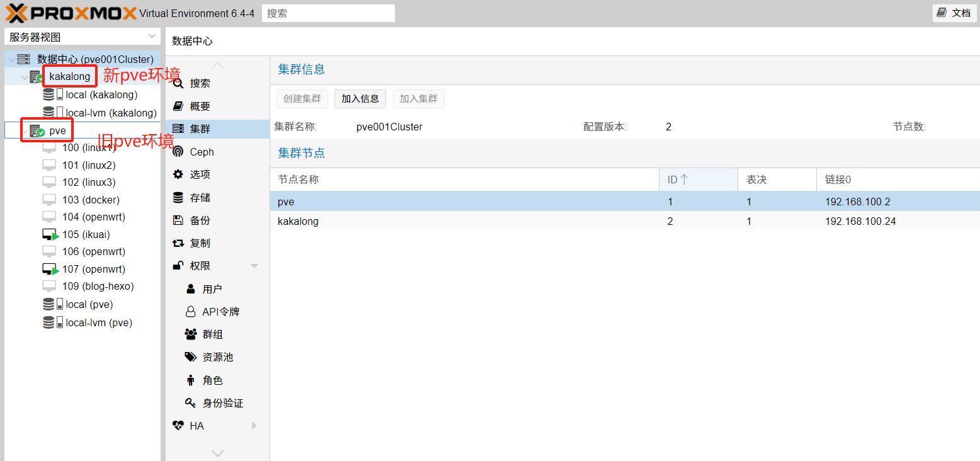Expand the HA submenu arrow

coord(254,426)
